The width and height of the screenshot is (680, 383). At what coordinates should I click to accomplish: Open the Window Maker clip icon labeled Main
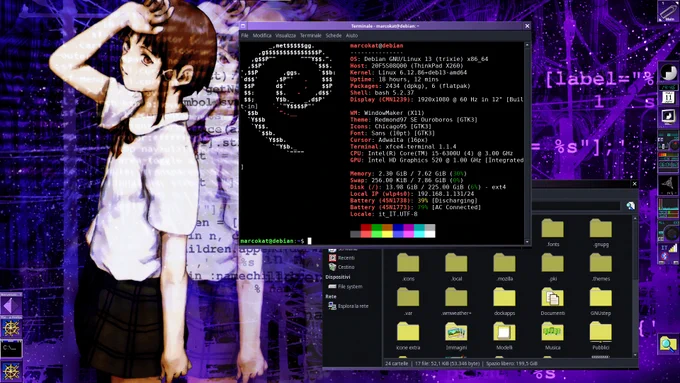click(668, 12)
